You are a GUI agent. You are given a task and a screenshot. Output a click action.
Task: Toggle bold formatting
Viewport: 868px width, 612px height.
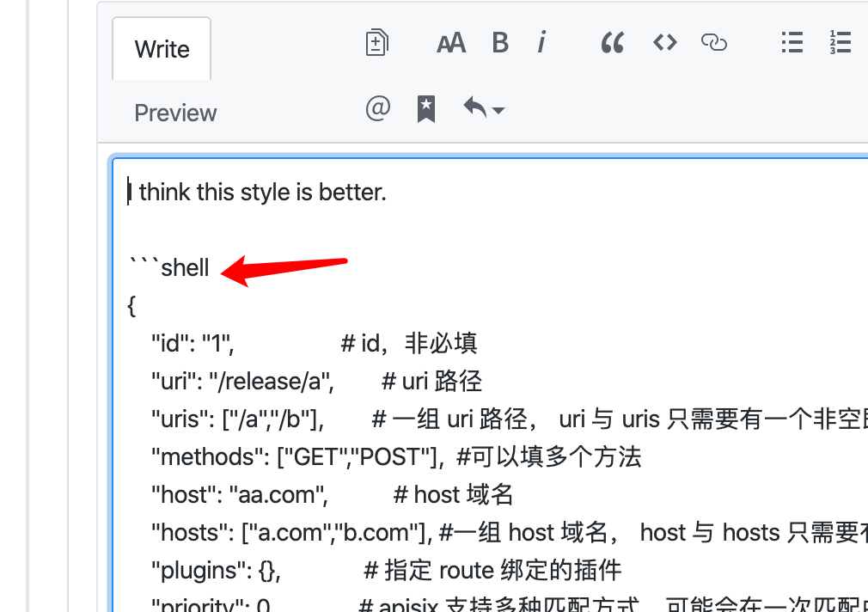click(500, 43)
